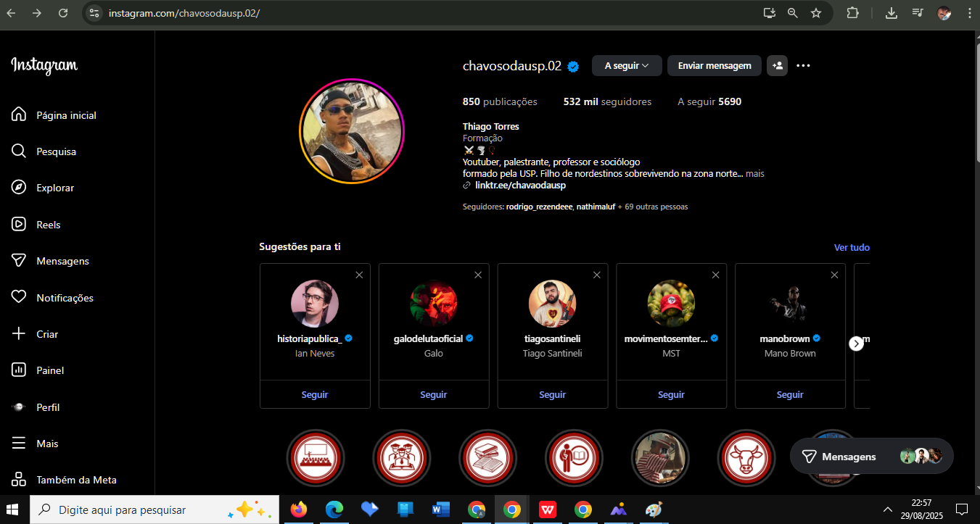Open Chrome downloads
The width and height of the screenshot is (980, 524).
[x=892, y=13]
